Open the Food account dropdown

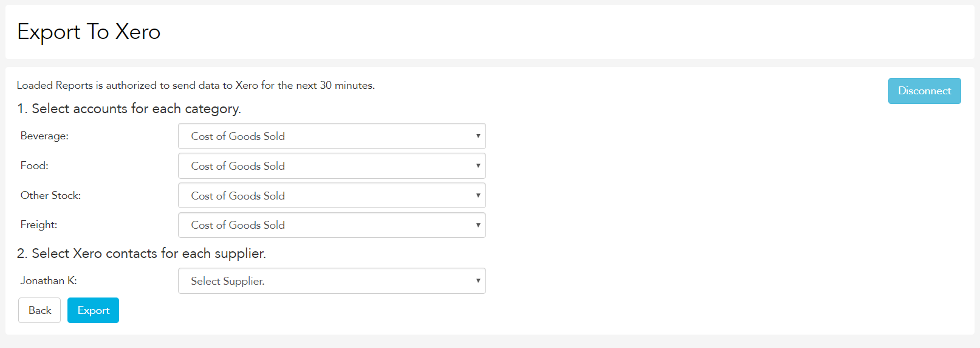pyautogui.click(x=332, y=166)
